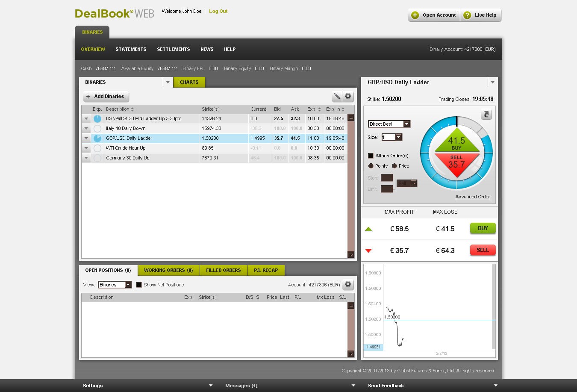Sort binaries by the Exp. time column arrows
This screenshot has width=577, height=392.
320,109
